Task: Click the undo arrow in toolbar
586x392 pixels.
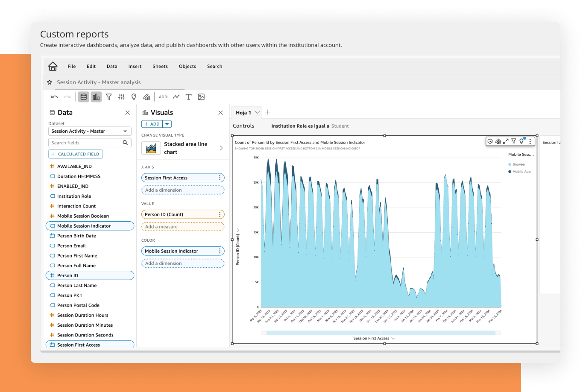Action: click(x=54, y=97)
